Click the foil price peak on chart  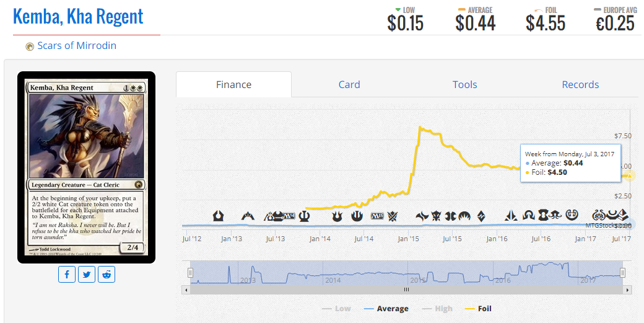[x=419, y=127]
